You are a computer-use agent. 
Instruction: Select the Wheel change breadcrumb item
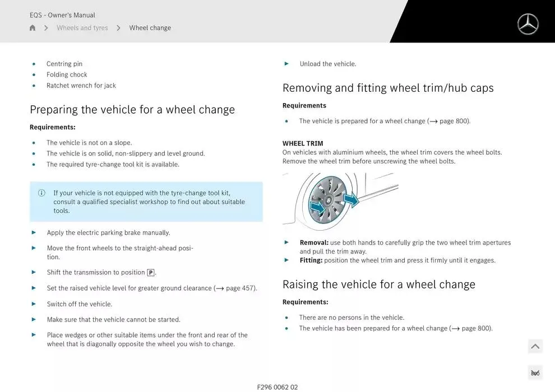[150, 28]
